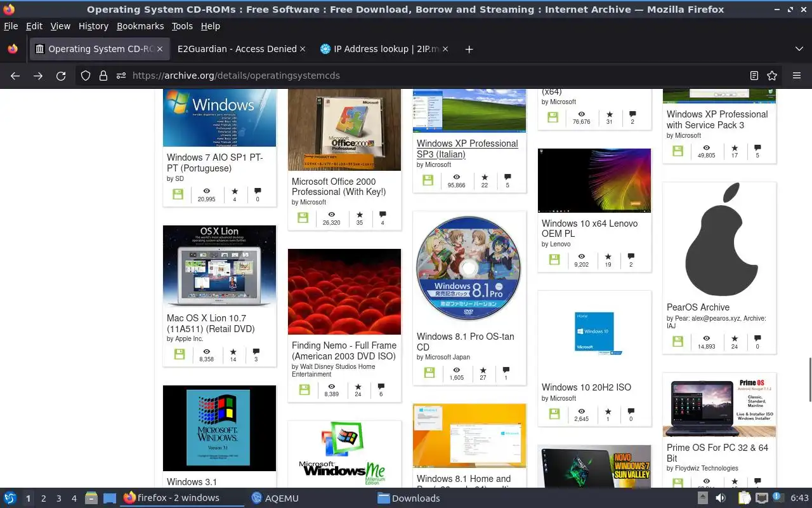812x508 pixels.
Task: Open Windows 8.1 Pro OS-tan CD title
Action: 465,342
